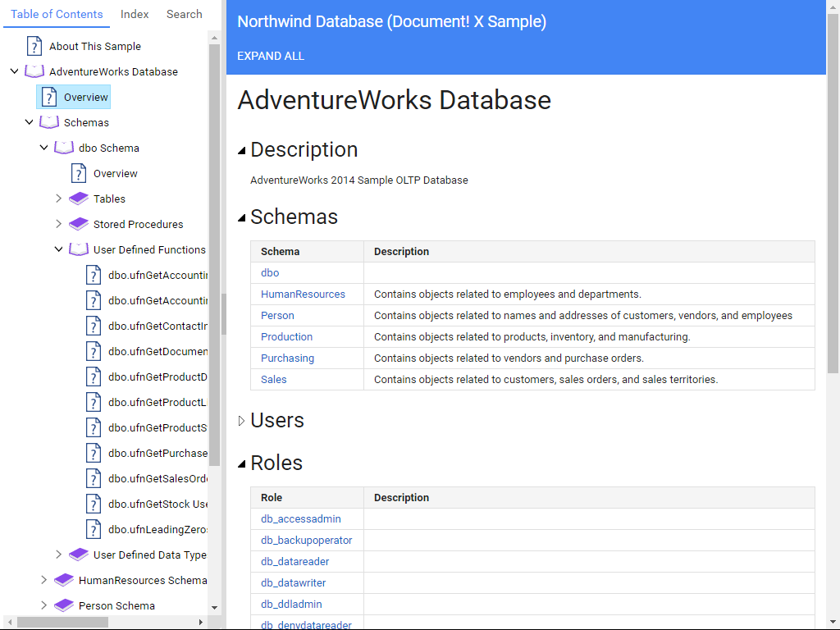Collapse the User Defined Functions node
Image resolution: width=840 pixels, height=630 pixels.
(x=59, y=249)
